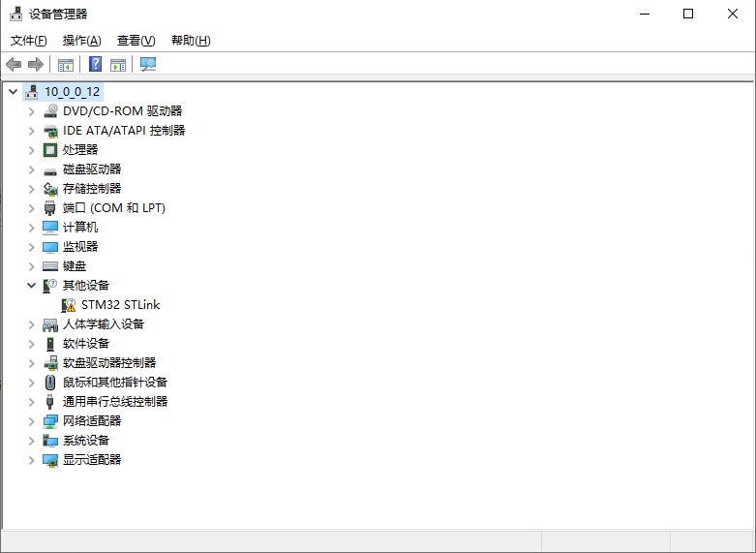
Task: Maximize the 设备管理器 window
Action: click(688, 14)
